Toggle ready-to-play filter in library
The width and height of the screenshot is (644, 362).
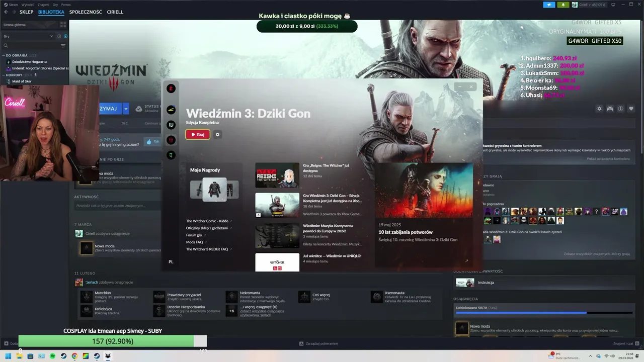coord(65,36)
